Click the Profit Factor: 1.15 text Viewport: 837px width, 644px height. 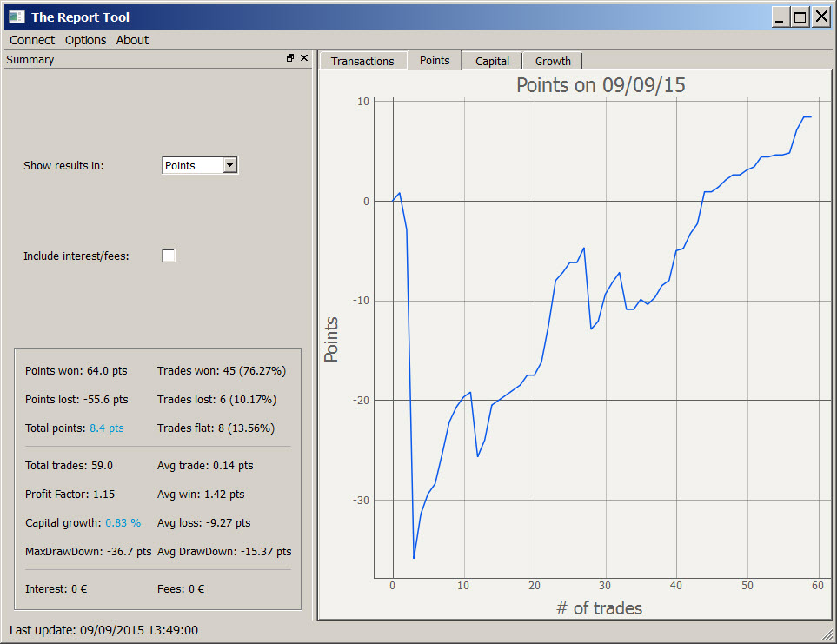pos(70,494)
